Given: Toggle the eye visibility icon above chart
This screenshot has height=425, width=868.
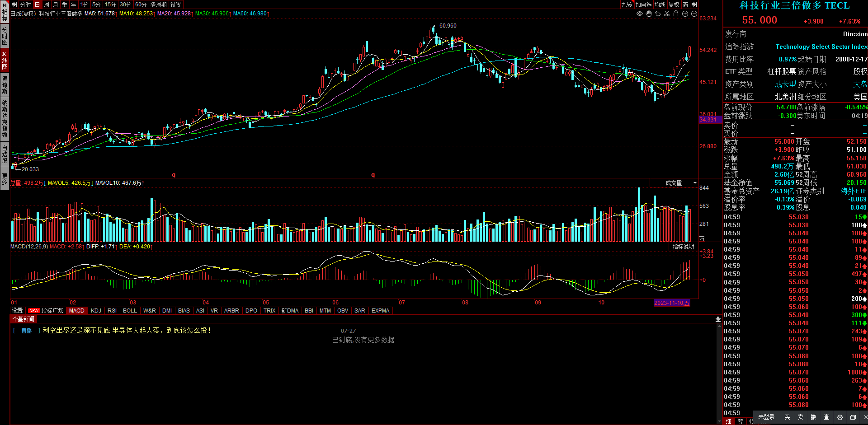Looking at the screenshot, I should 640,14.
